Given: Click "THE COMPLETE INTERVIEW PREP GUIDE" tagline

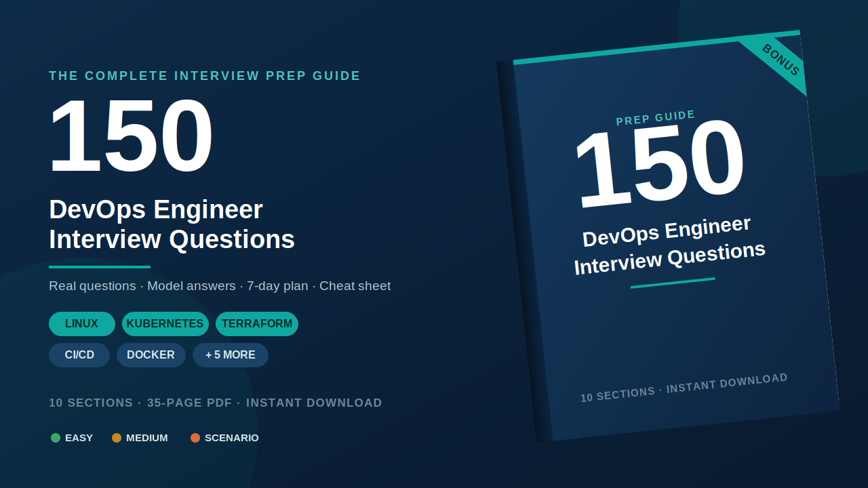Looking at the screenshot, I should click(205, 76).
